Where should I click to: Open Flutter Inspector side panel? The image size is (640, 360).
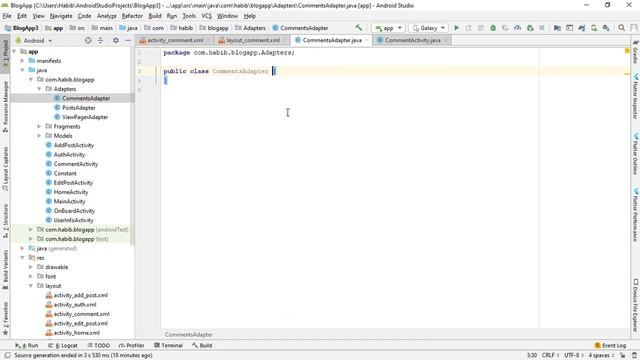636,96
